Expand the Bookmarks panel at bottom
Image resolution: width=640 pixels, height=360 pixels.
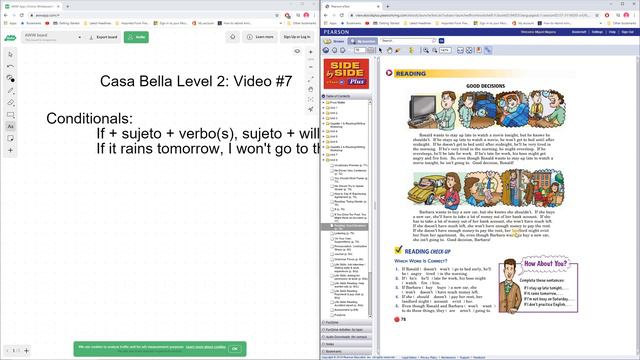(347, 351)
